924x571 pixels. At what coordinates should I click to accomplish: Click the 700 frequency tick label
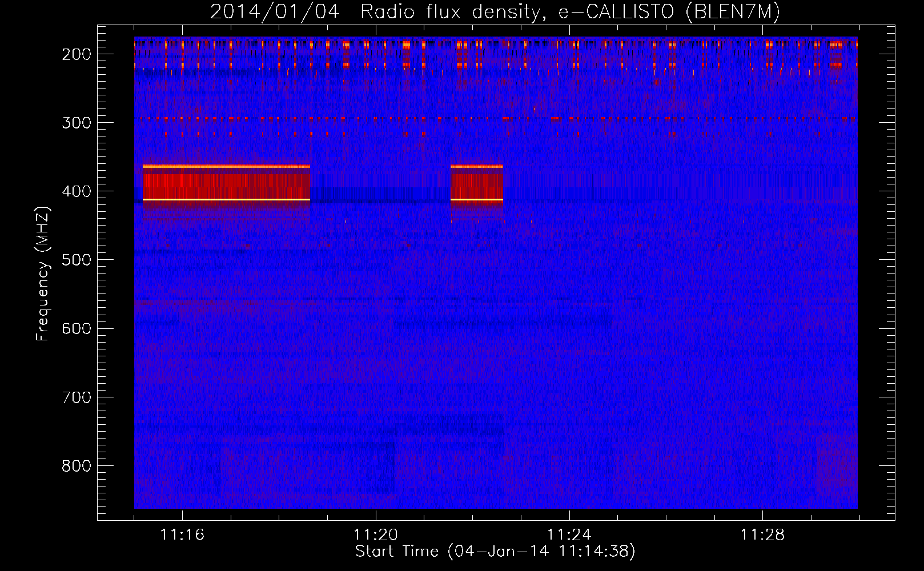pyautogui.click(x=77, y=397)
